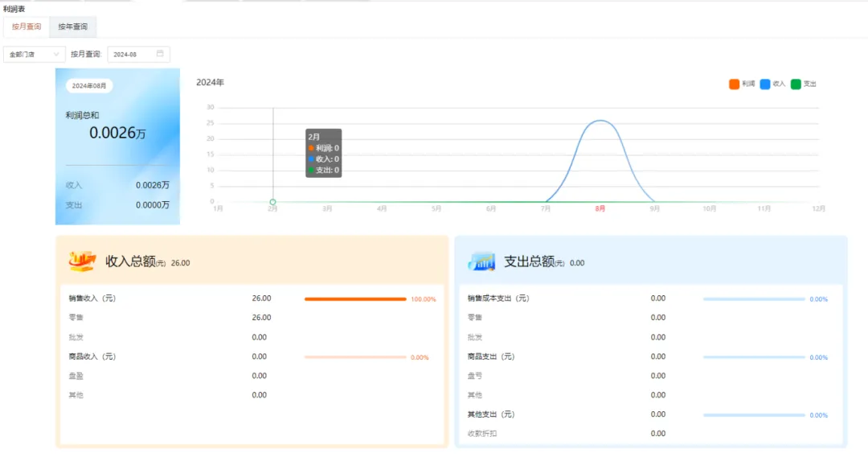The image size is (868, 457).
Task: Switch to the 按年查询 tab
Action: tap(72, 27)
